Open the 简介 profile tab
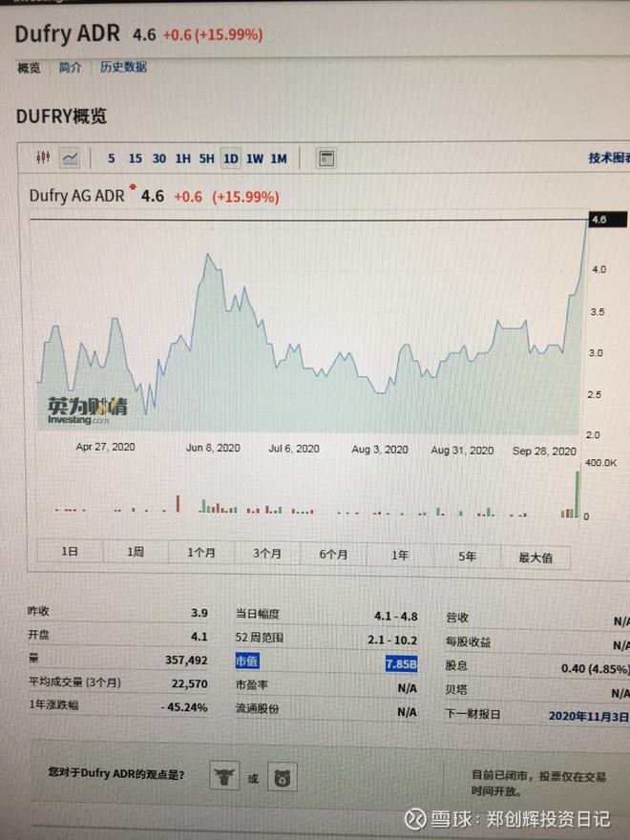The width and height of the screenshot is (630, 840). point(71,68)
